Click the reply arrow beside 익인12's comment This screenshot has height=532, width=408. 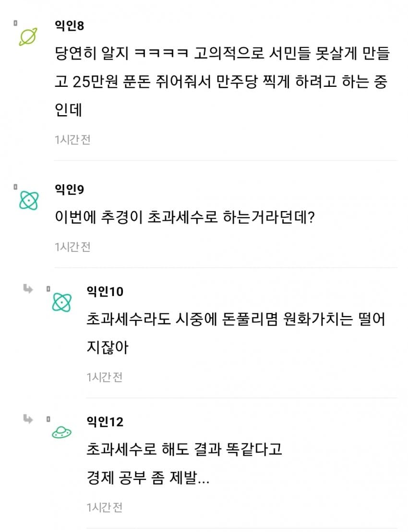coord(28,419)
